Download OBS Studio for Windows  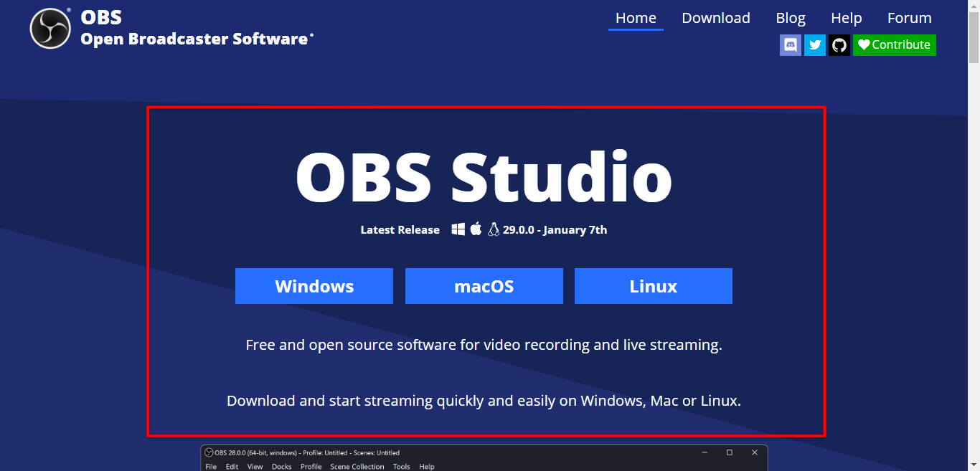point(314,286)
